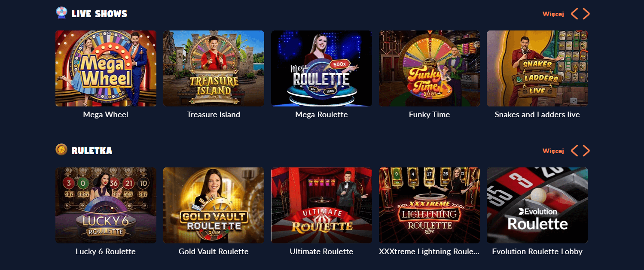The image size is (644, 270).
Task: Launch the Mega Wheel game thumbnail
Action: pyautogui.click(x=106, y=68)
